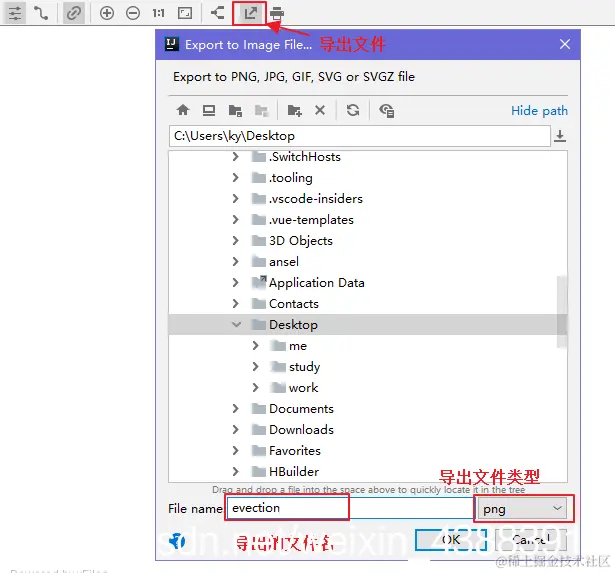The height and width of the screenshot is (573, 615).
Task: Click the greyed module directory icon
Action: (x=261, y=111)
